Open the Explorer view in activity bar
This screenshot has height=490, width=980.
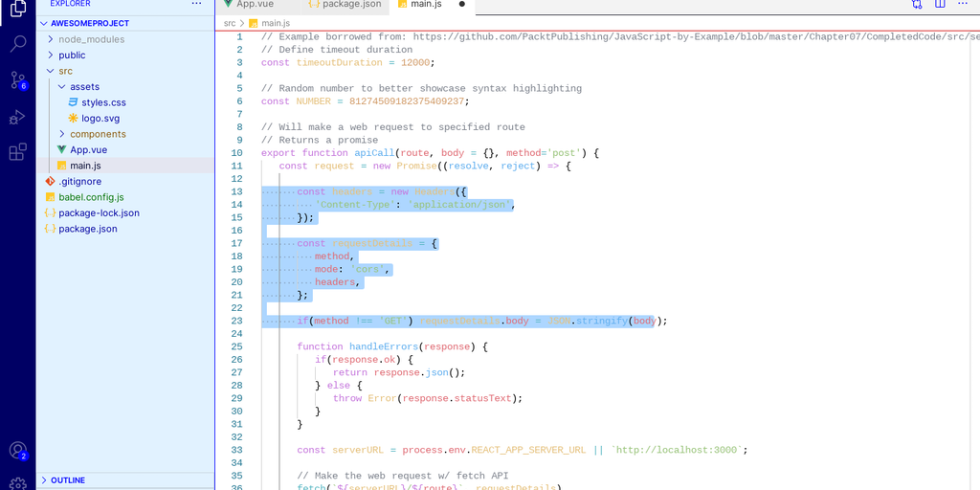[x=18, y=8]
